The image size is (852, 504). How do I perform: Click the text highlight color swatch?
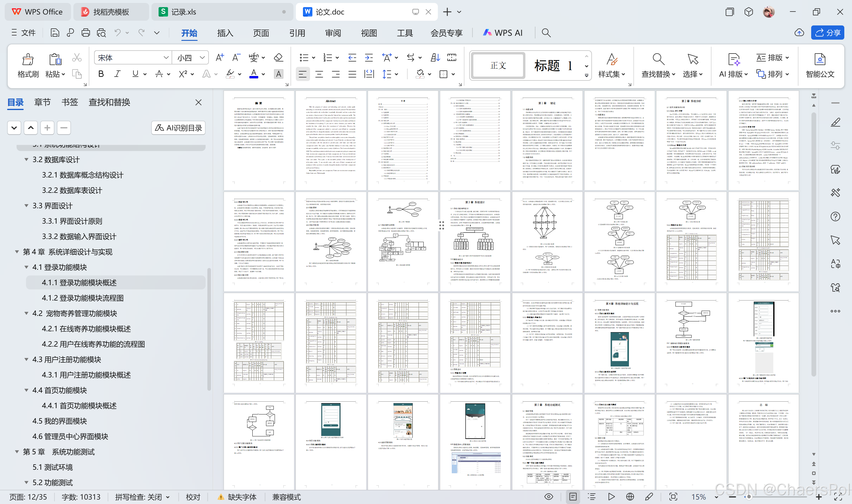coord(230,74)
